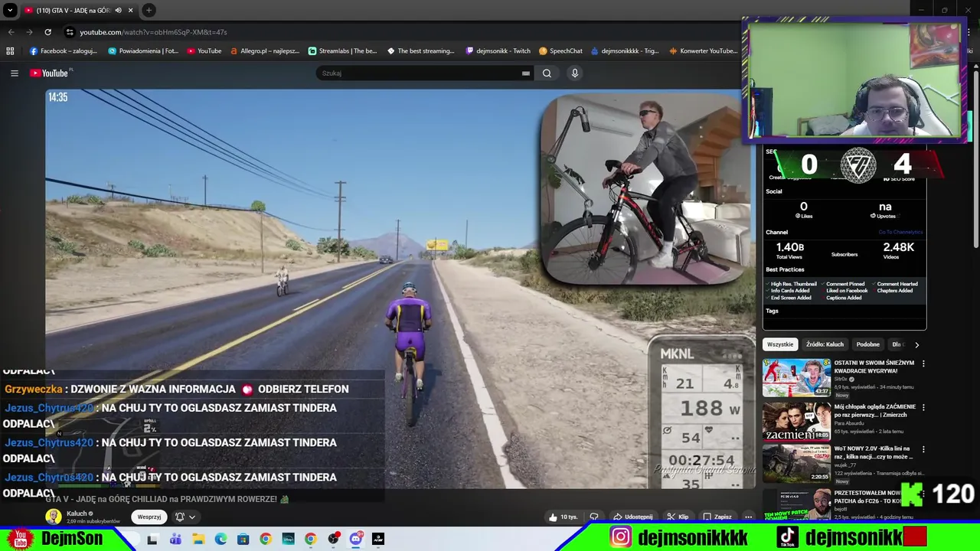This screenshot has height=551, width=980.
Task: Close the GTA V YouTube tab
Action: (130, 10)
